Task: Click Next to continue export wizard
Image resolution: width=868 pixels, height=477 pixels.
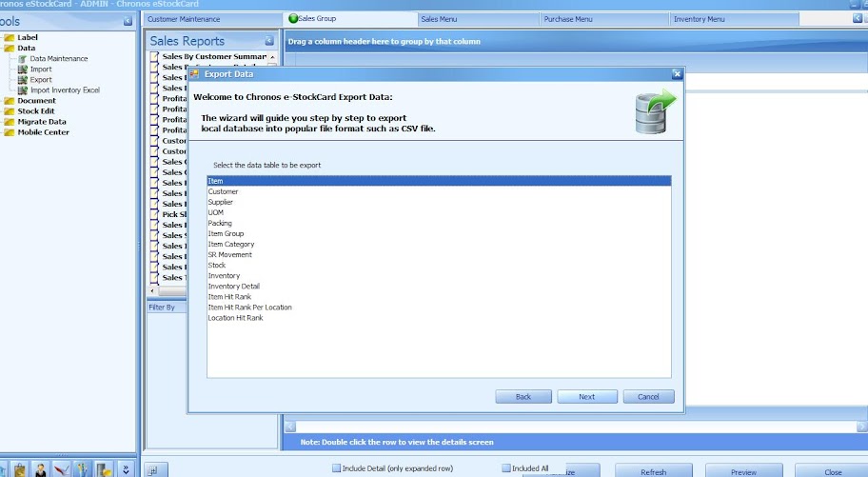Action: [587, 397]
